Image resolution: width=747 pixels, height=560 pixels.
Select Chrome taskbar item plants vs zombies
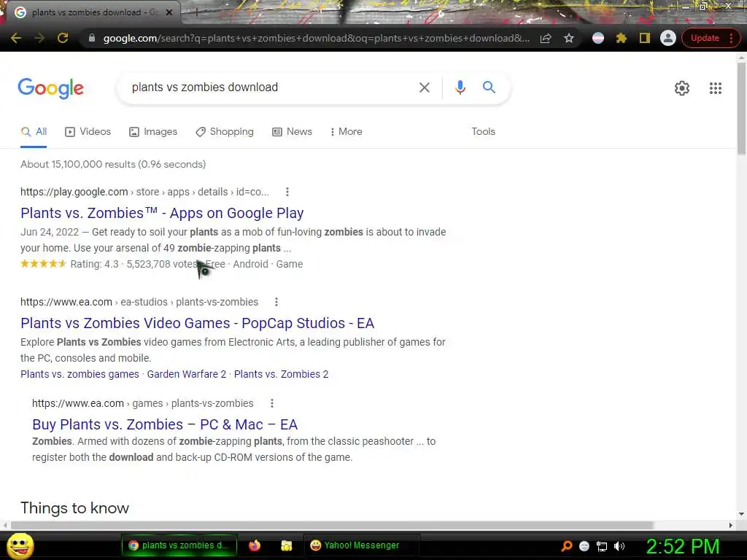(179, 545)
